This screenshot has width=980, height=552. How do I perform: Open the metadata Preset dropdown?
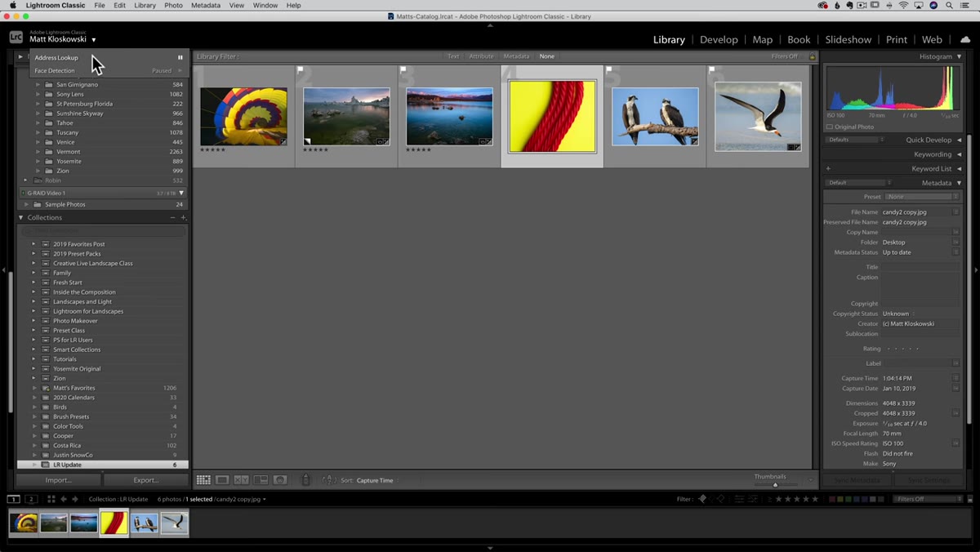pos(921,197)
